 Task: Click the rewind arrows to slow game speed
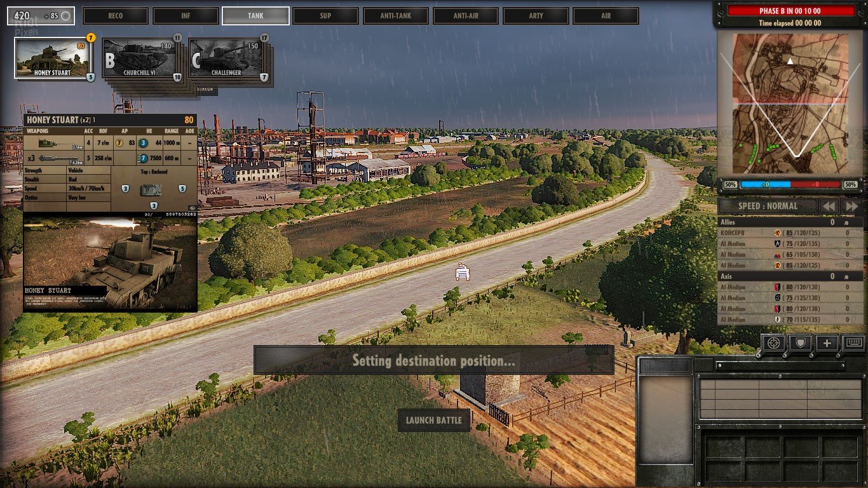coord(831,206)
